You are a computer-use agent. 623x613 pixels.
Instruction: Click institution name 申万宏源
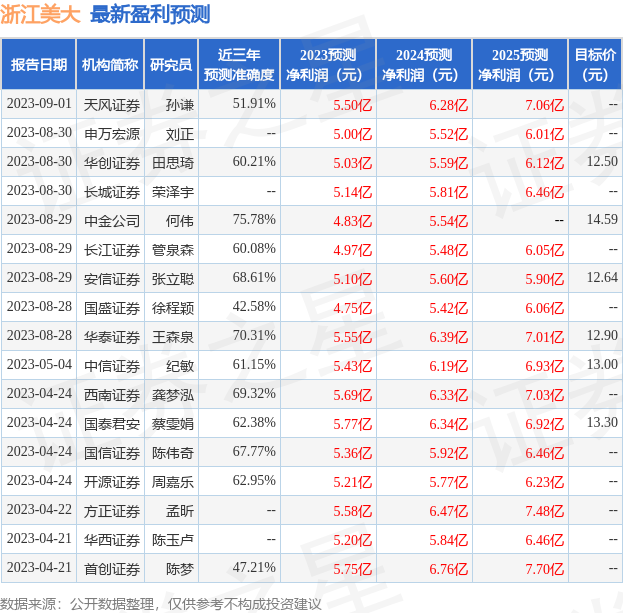112,134
